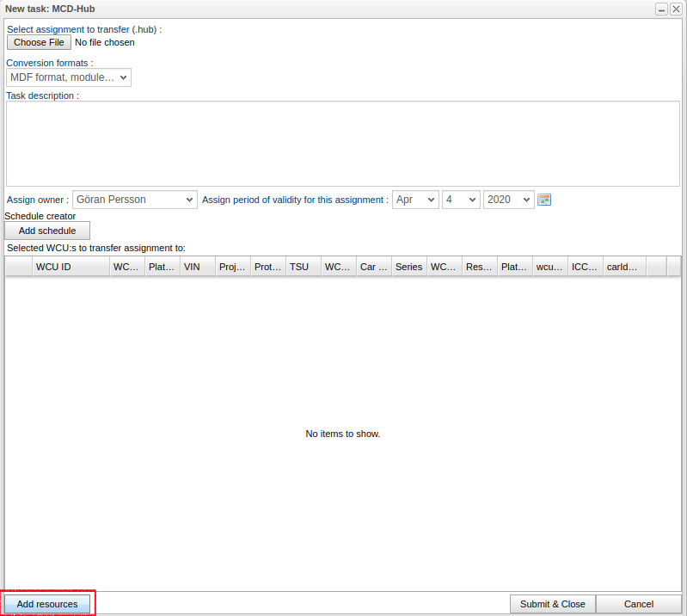Expand the Conversion formats dropdown

pos(69,77)
